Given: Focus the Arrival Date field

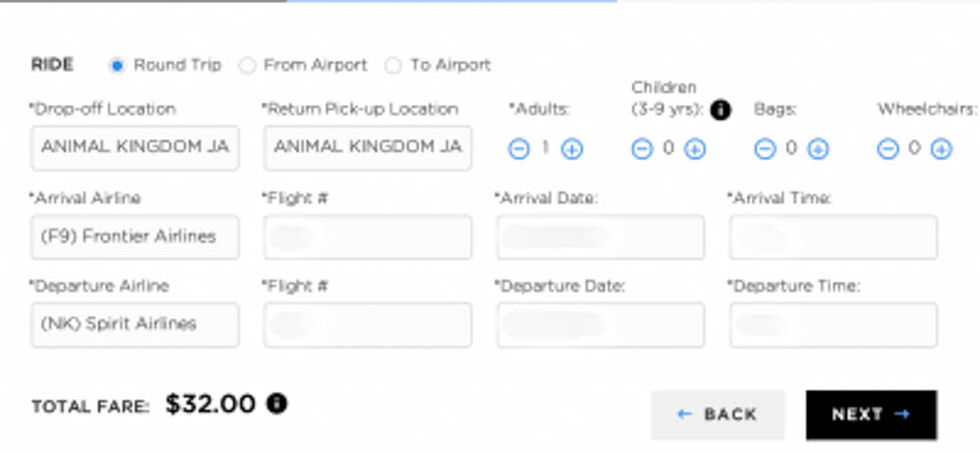Looking at the screenshot, I should 601,237.
